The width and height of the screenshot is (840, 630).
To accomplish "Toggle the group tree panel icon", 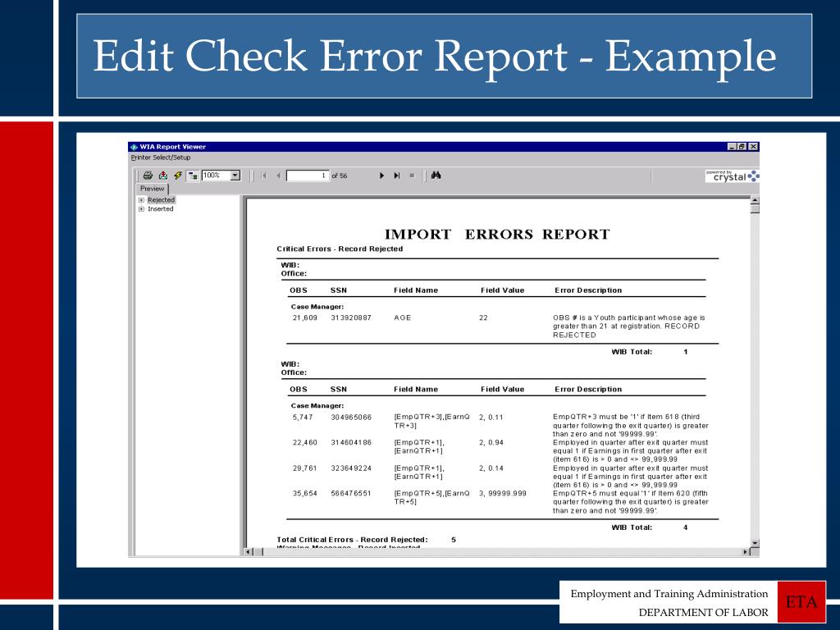I will tap(193, 176).
